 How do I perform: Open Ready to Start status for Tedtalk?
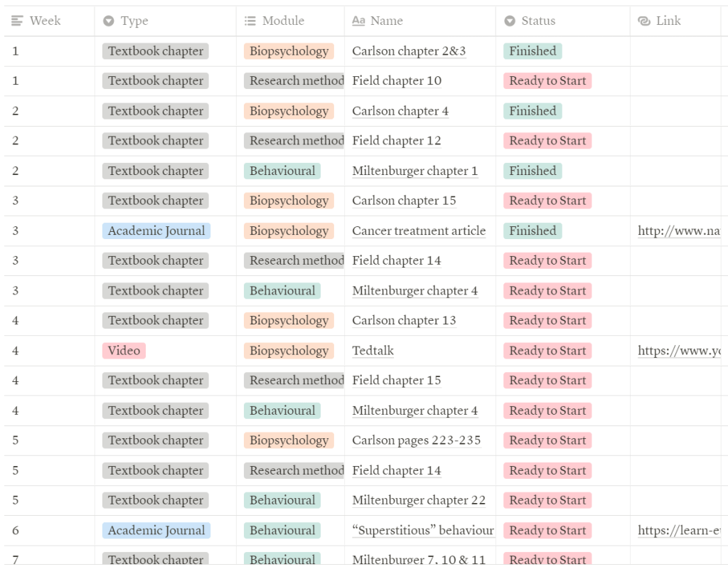(x=547, y=351)
